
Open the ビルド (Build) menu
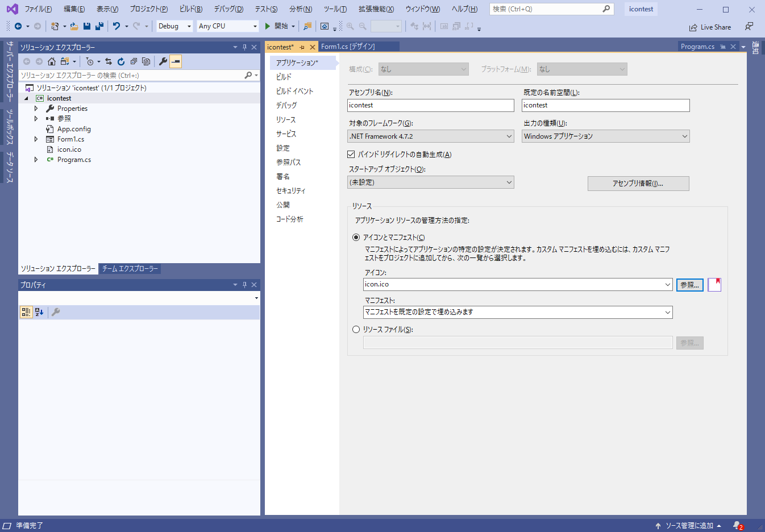coord(191,9)
